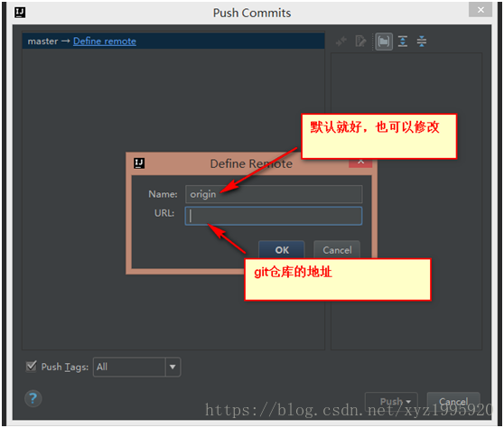Toggle group by directory icon
The image size is (504, 428).
tap(384, 42)
